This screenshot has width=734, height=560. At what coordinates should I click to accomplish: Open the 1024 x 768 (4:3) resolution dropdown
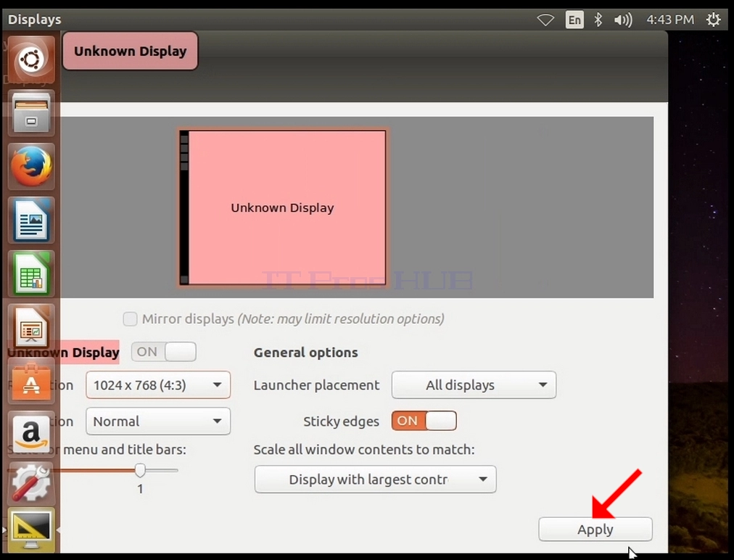pyautogui.click(x=158, y=385)
